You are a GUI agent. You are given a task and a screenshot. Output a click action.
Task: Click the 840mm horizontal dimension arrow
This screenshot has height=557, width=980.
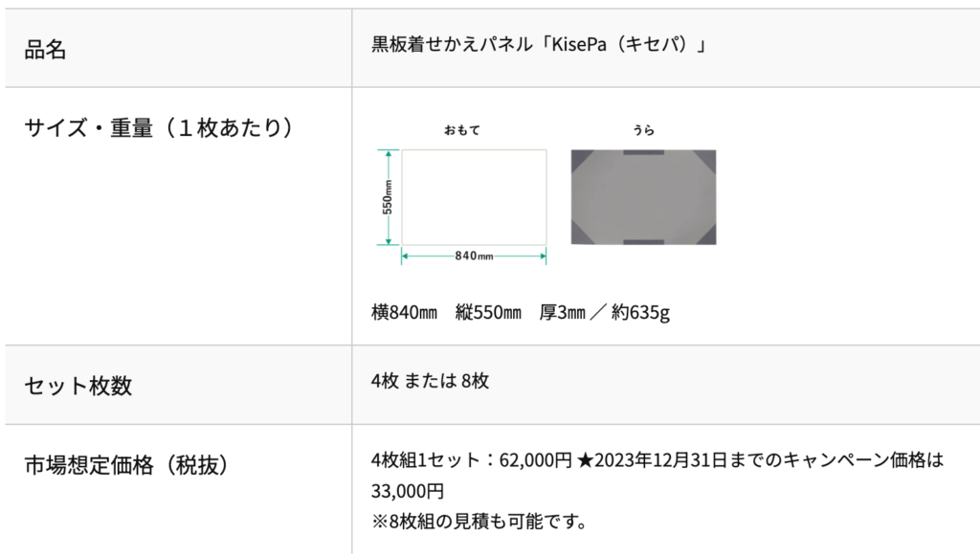point(474,256)
